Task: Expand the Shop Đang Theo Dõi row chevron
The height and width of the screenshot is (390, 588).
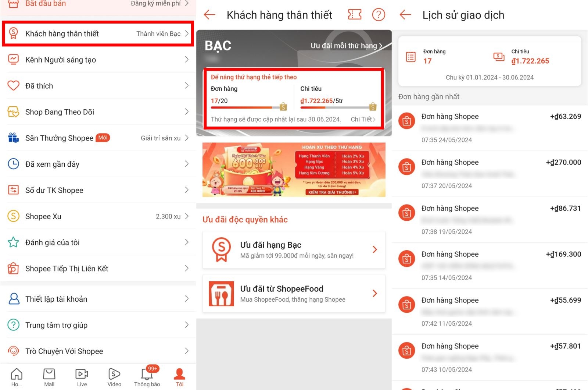Action: tap(187, 112)
